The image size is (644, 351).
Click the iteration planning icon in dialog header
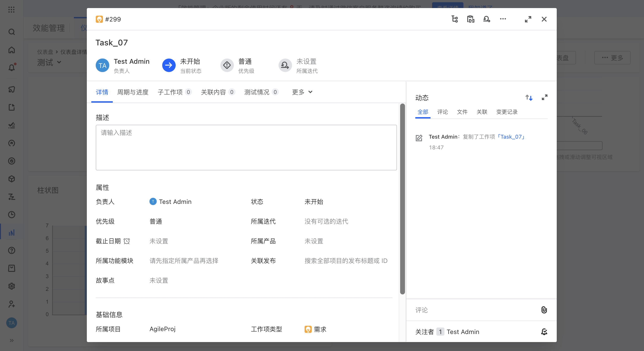click(486, 19)
